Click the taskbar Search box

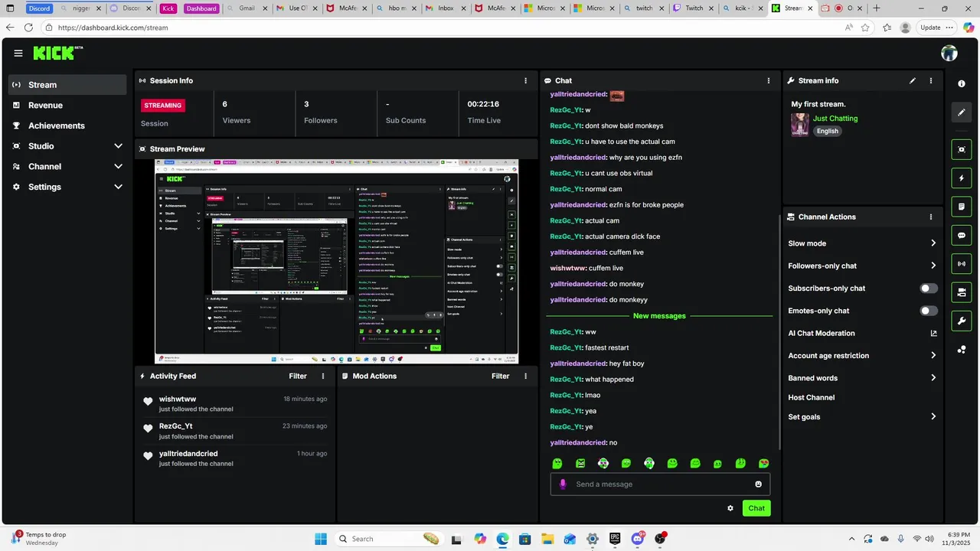389,539
